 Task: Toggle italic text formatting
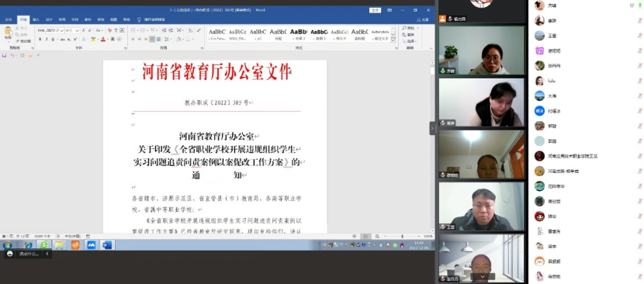(47, 40)
